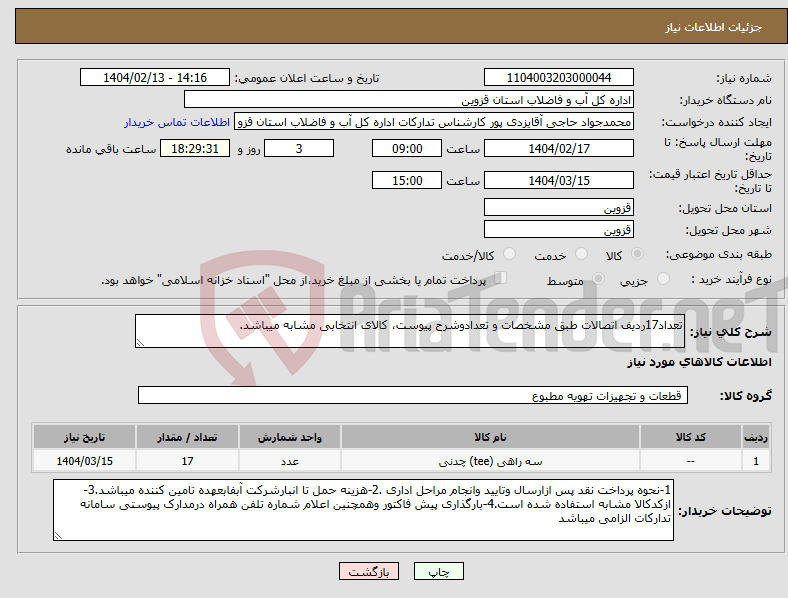Click the چاپ print button
This screenshot has width=788, height=598.
(x=439, y=571)
